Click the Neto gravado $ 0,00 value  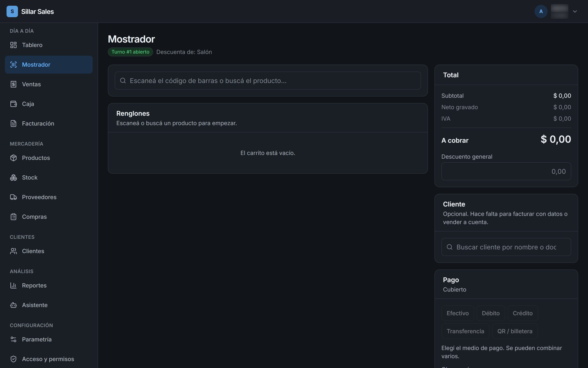click(x=562, y=107)
